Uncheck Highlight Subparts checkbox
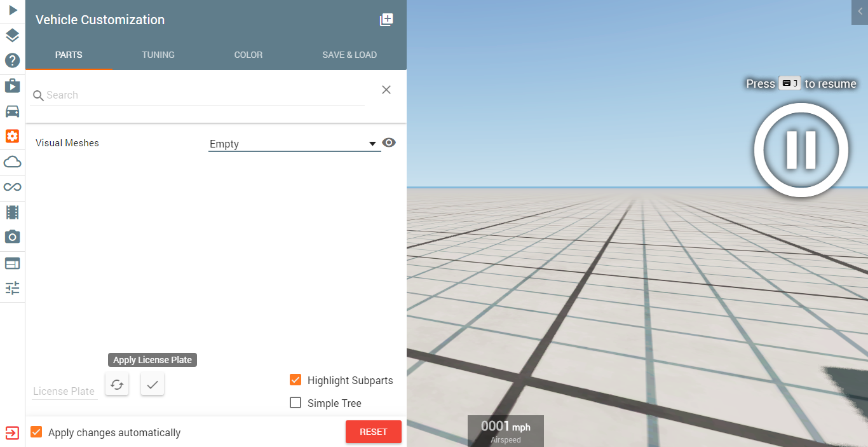 [x=295, y=380]
